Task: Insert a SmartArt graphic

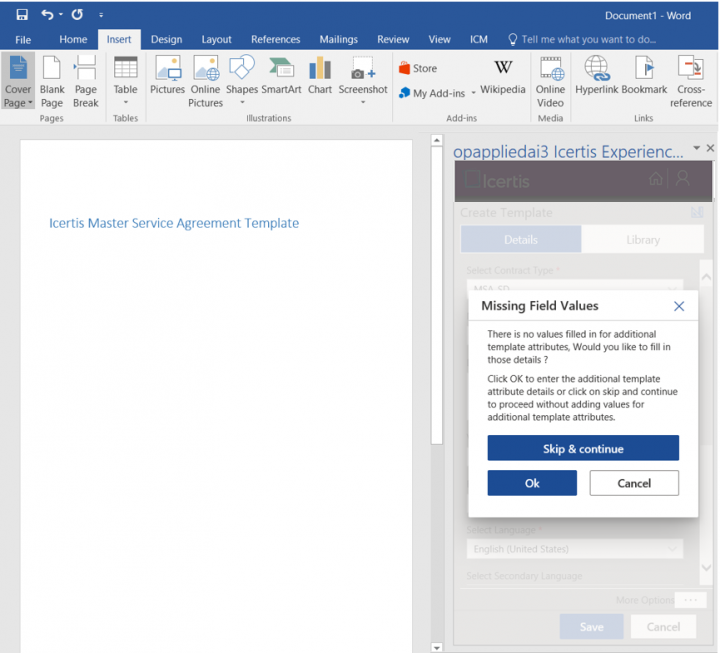Action: click(x=281, y=76)
